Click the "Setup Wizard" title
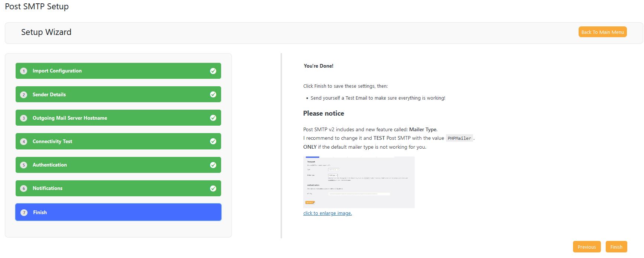The image size is (644, 258). pyautogui.click(x=46, y=32)
